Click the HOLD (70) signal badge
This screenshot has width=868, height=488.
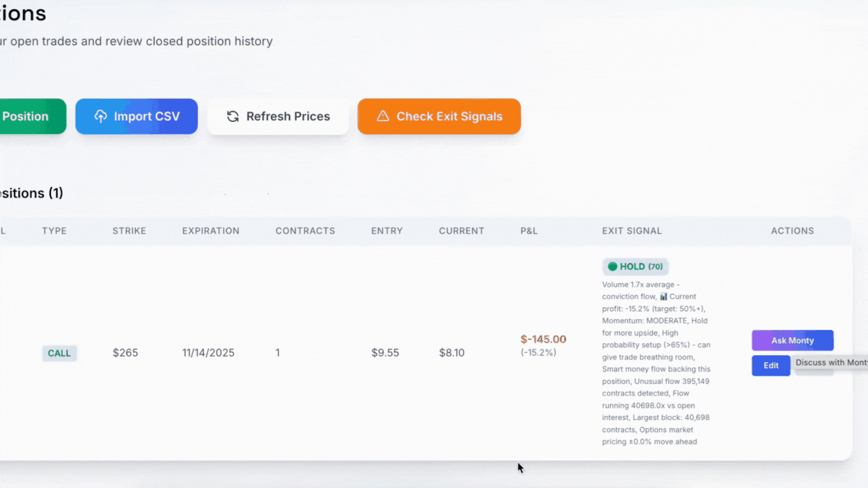tap(635, 267)
